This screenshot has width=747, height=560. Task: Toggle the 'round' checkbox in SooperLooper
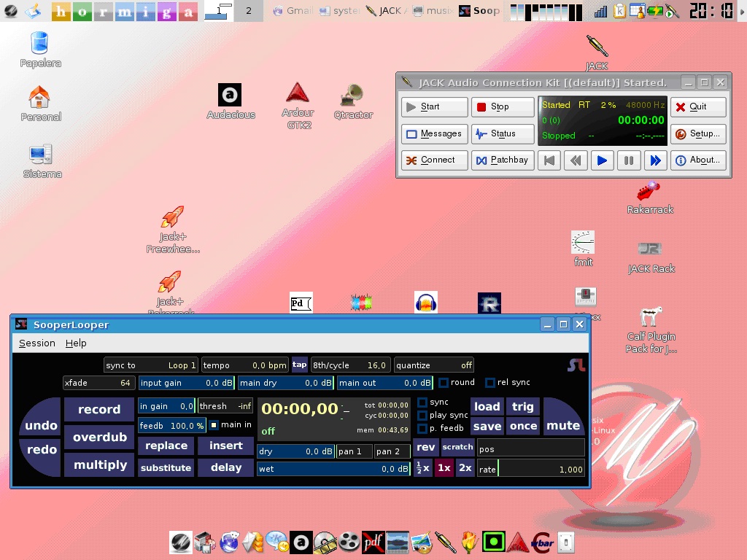tap(444, 382)
